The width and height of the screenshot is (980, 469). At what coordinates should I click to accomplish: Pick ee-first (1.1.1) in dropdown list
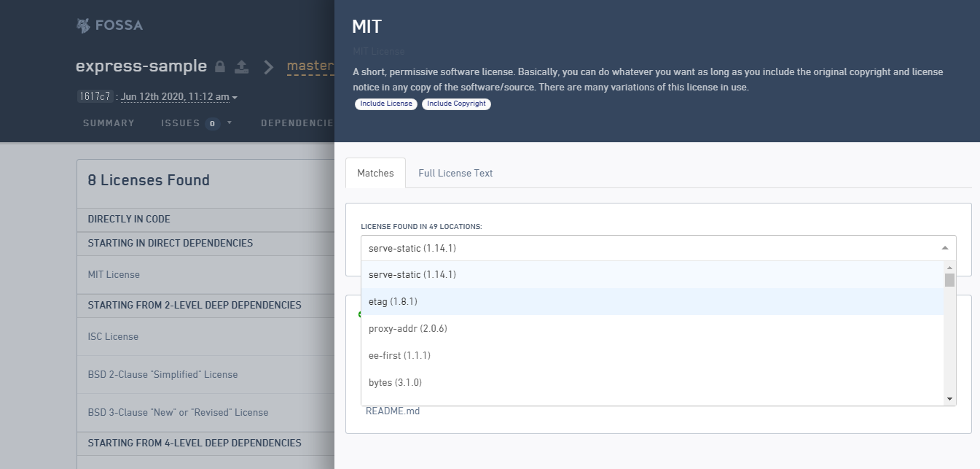coord(399,355)
